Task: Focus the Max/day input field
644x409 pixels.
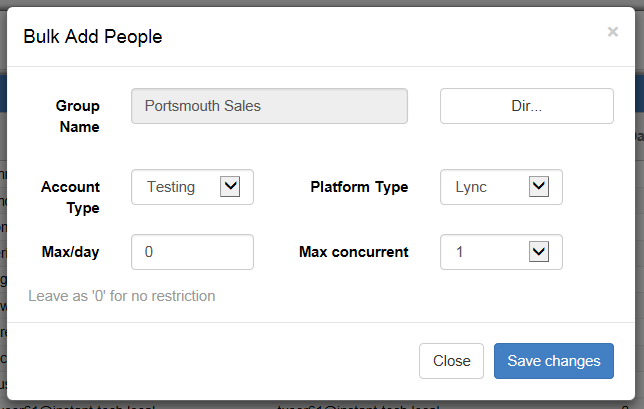Action: coord(192,252)
